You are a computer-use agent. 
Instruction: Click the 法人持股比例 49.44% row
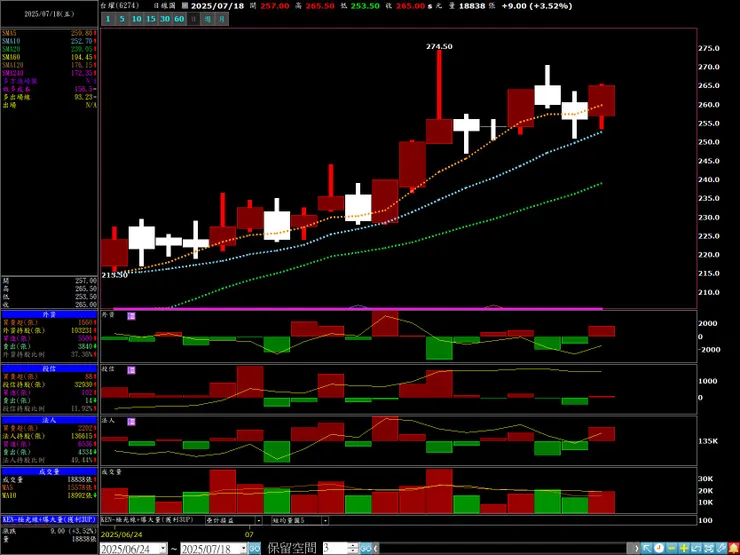click(x=49, y=460)
